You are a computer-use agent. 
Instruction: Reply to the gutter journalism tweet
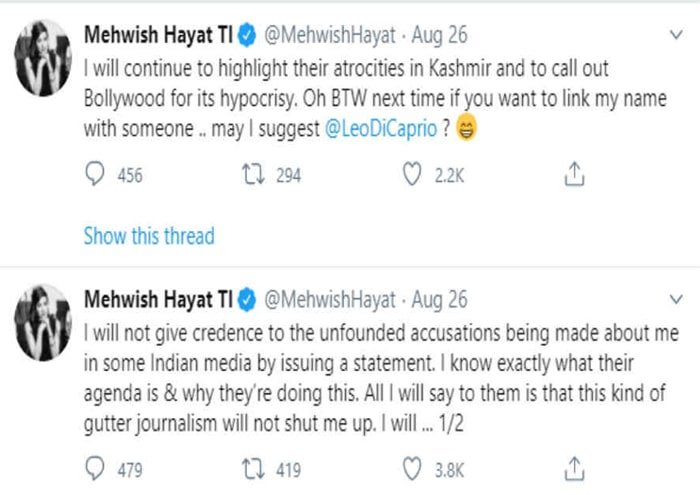95,469
